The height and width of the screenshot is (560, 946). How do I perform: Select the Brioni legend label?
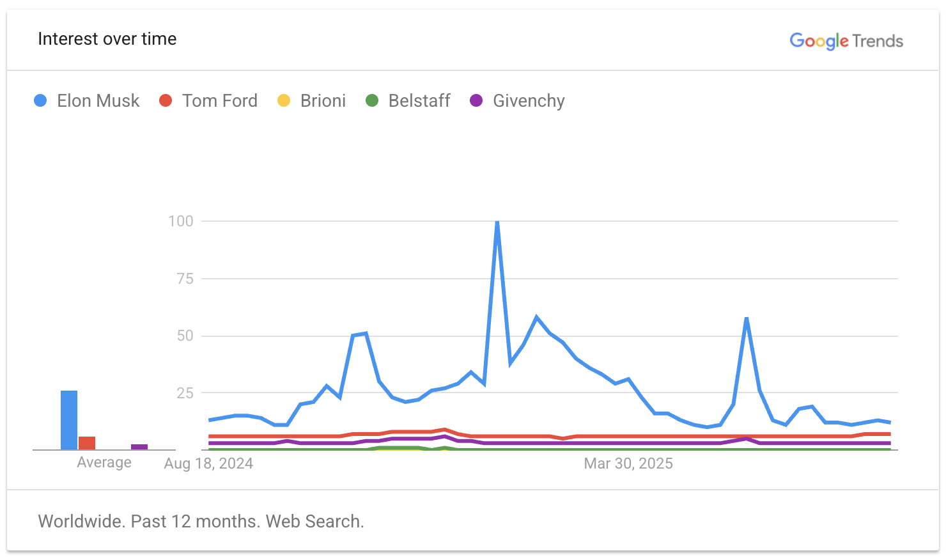(323, 101)
